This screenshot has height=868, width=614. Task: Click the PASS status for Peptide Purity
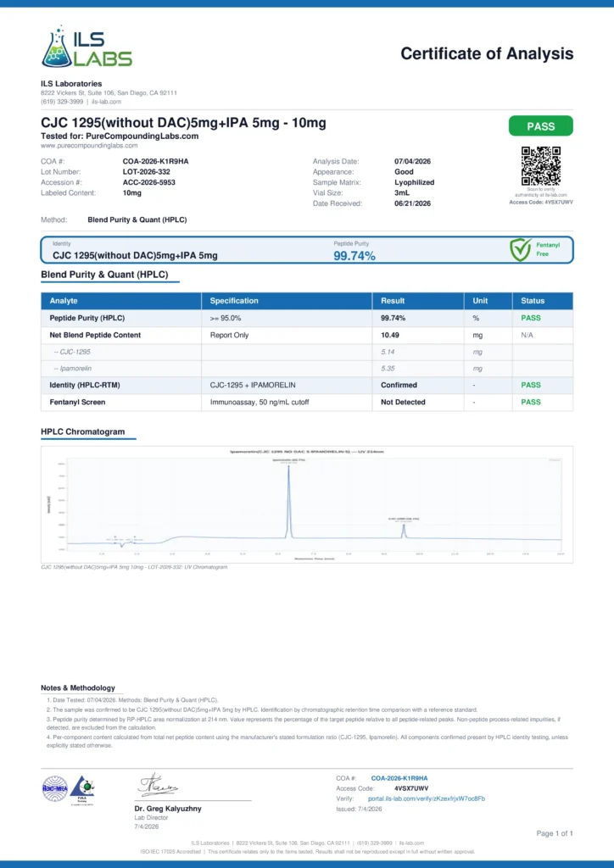tap(530, 318)
